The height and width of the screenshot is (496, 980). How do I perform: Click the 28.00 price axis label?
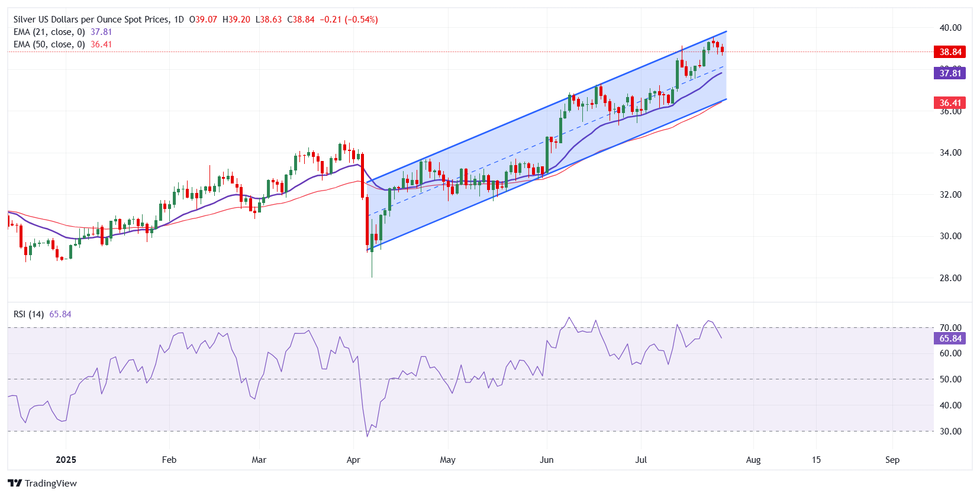[x=950, y=278]
